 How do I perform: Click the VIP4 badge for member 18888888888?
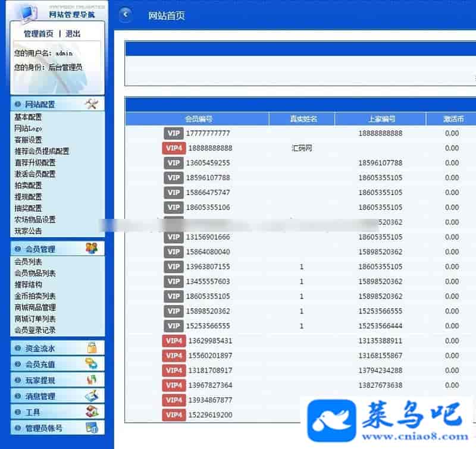tap(174, 148)
